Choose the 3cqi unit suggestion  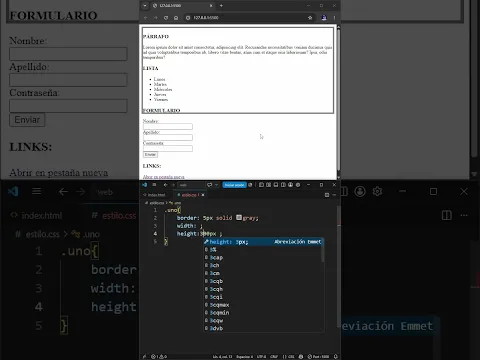click(x=263, y=297)
